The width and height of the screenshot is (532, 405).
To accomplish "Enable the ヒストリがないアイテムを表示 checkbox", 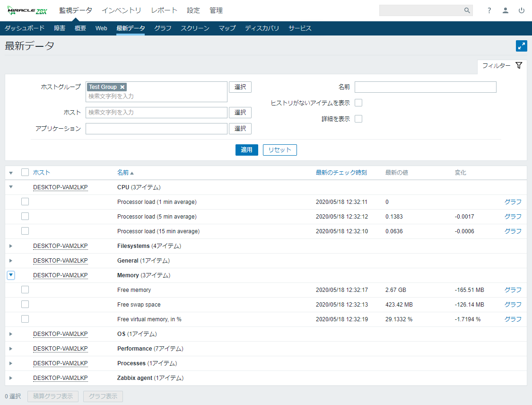I will tap(358, 103).
